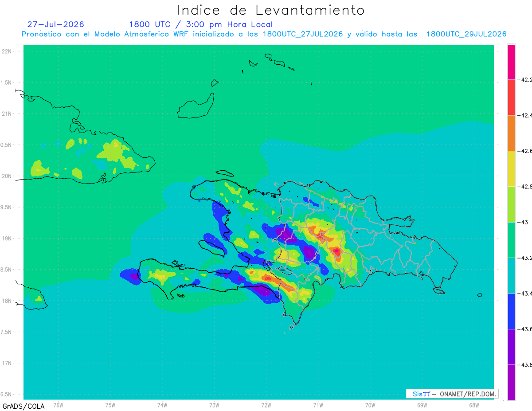This screenshot has height=411, width=532.
Task: Click legend value "-43.8"
Action: click(x=524, y=365)
